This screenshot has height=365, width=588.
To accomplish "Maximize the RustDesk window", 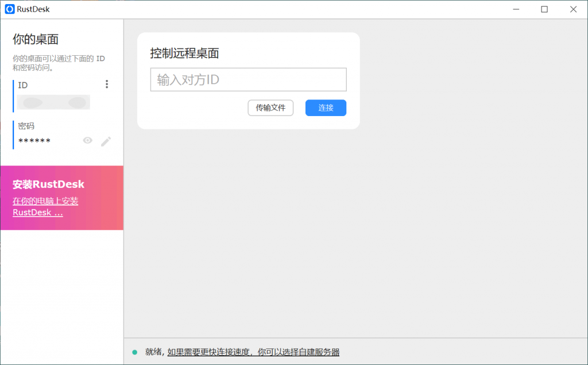I will 544,9.
